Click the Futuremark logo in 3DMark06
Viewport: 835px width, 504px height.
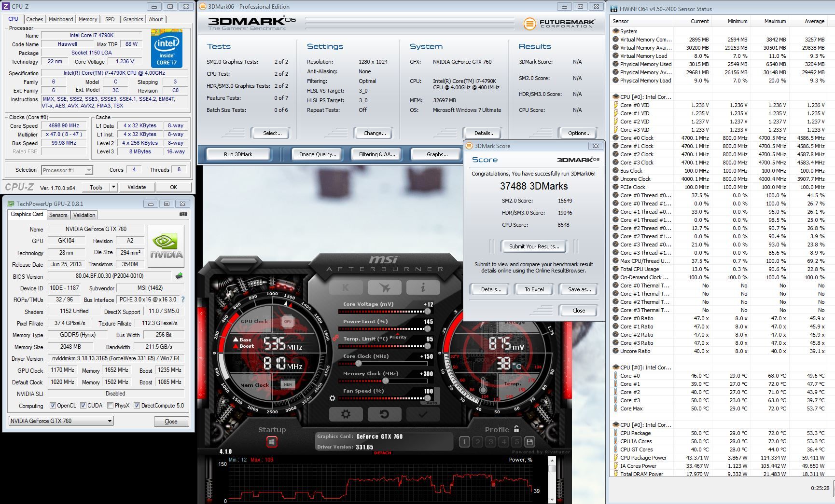tap(559, 23)
